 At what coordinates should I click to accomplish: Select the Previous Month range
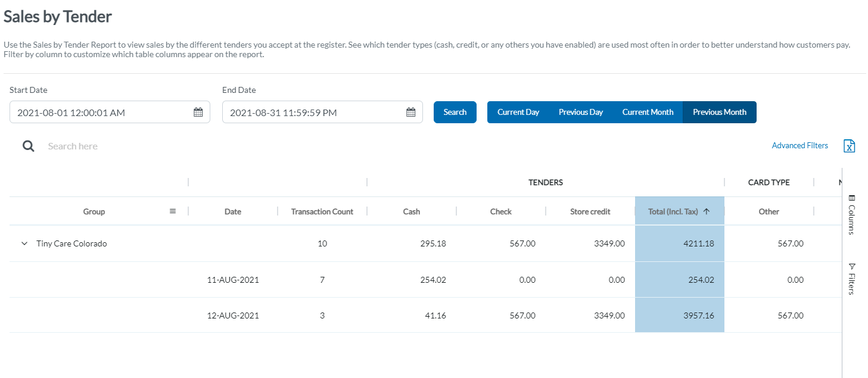(x=720, y=112)
